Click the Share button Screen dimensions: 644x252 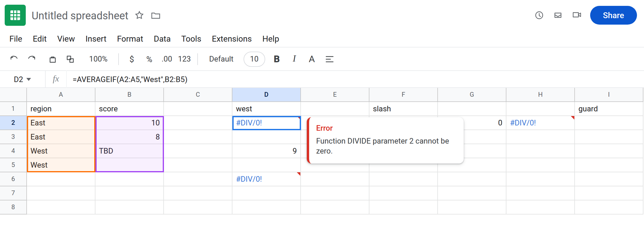pyautogui.click(x=613, y=15)
